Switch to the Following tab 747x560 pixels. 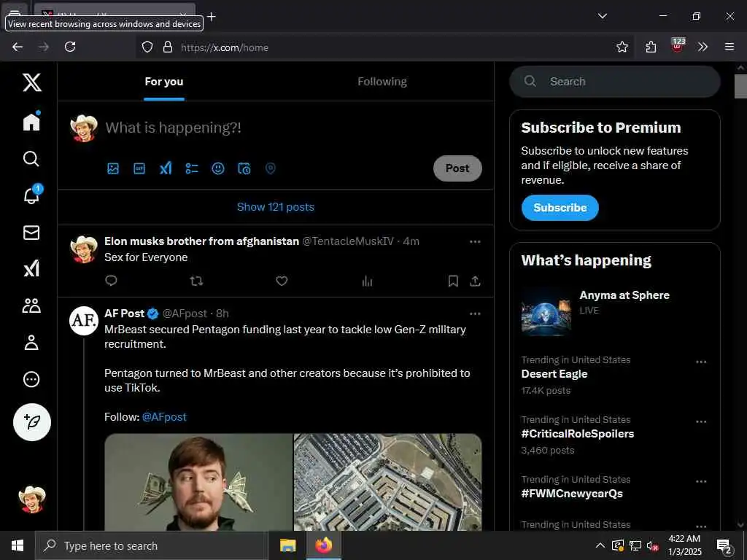382,82
